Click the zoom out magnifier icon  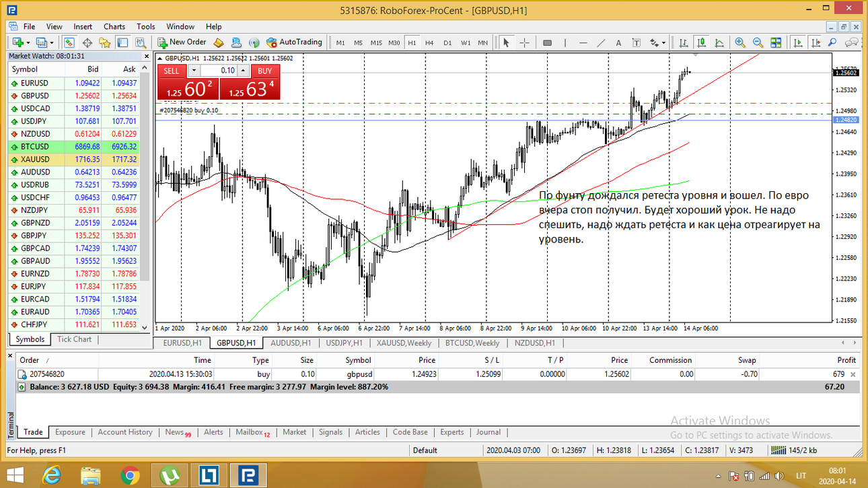758,42
